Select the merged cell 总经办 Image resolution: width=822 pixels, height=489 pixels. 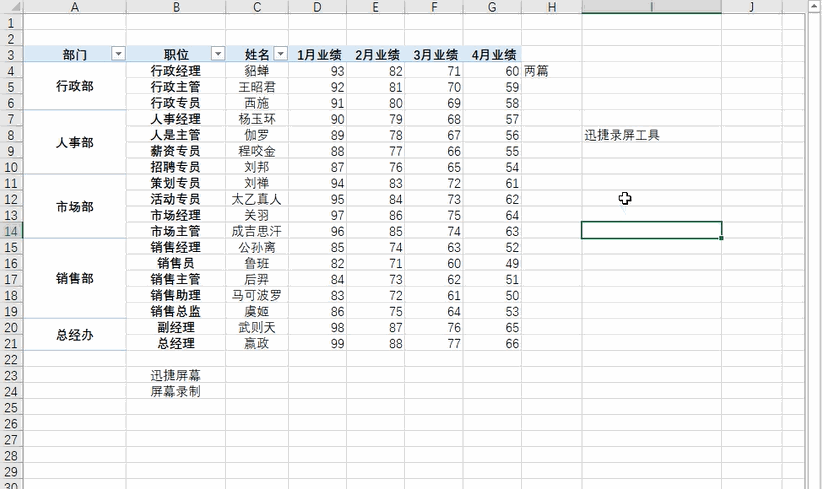pyautogui.click(x=75, y=335)
